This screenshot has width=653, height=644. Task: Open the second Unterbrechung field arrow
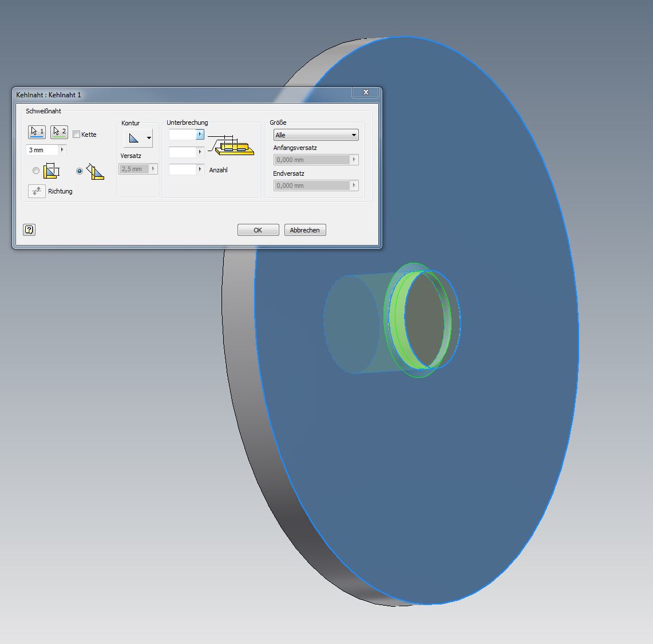200,152
